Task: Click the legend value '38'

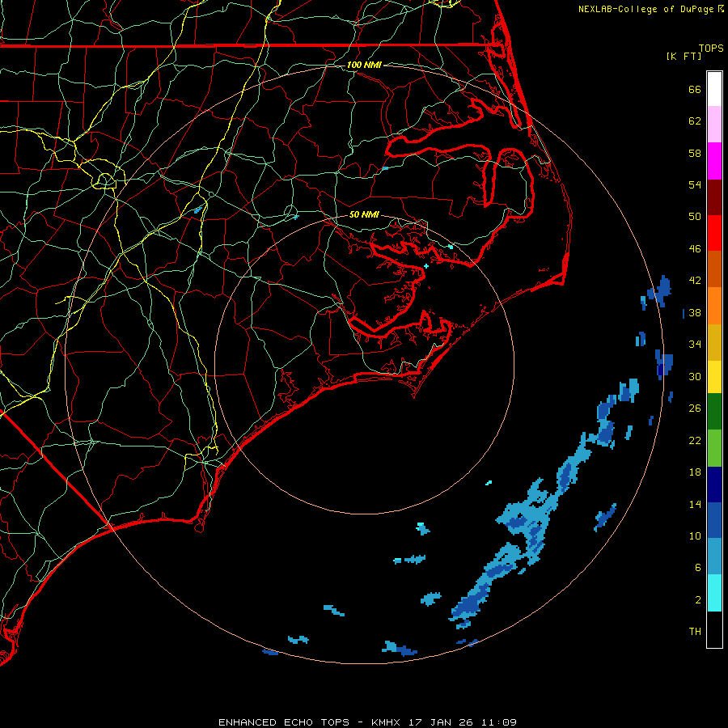Action: pyautogui.click(x=695, y=313)
